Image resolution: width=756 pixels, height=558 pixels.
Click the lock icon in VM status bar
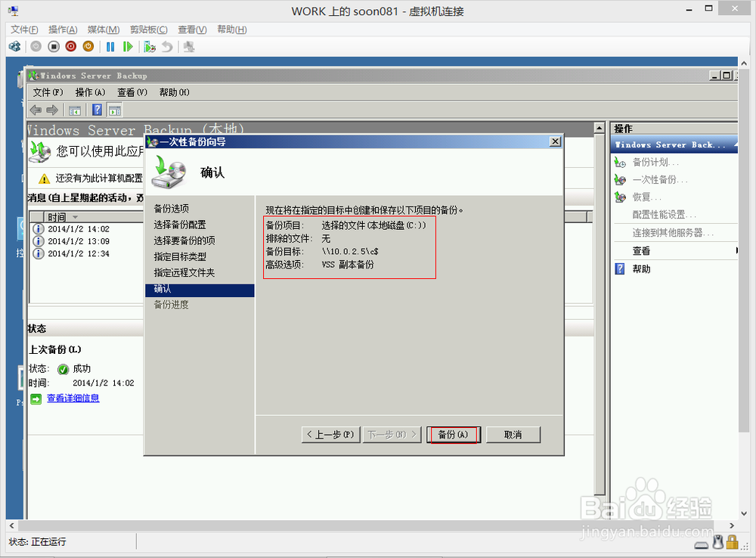[732, 541]
